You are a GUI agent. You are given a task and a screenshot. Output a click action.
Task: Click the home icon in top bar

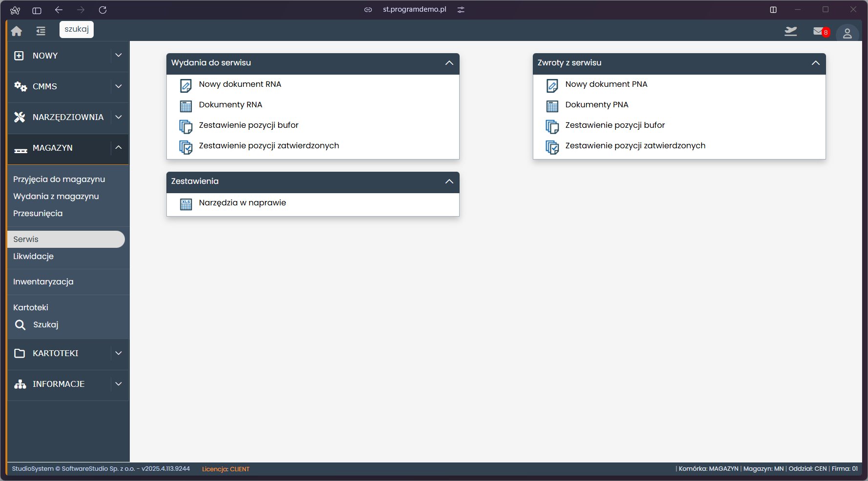tap(17, 31)
